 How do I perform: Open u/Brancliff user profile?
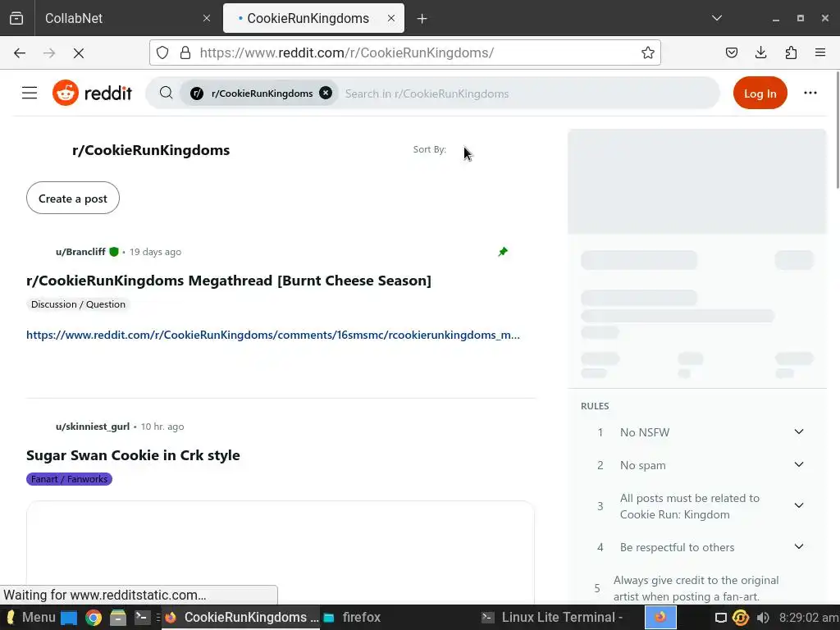[x=80, y=252]
